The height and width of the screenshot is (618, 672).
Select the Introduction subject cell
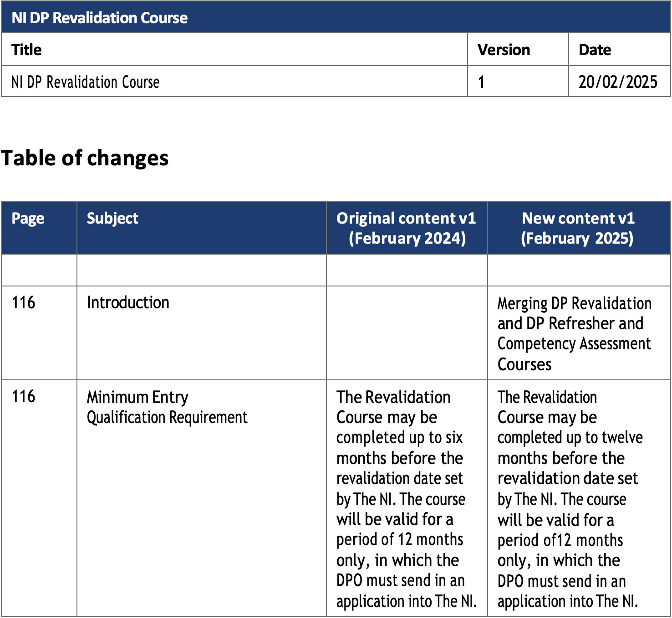click(128, 303)
